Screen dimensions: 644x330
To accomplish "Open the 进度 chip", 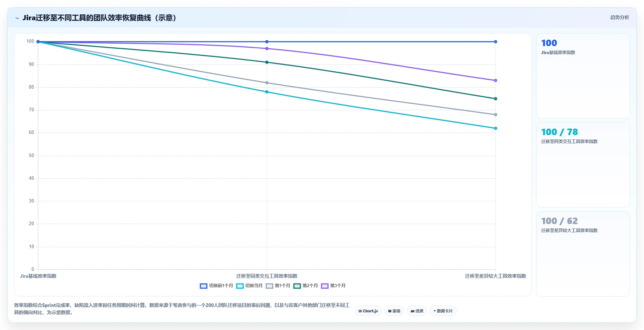I will [x=417, y=311].
